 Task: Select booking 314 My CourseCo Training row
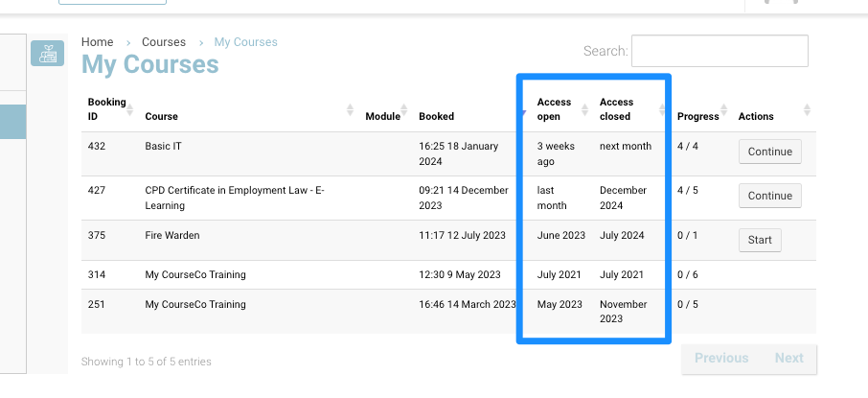click(x=195, y=274)
